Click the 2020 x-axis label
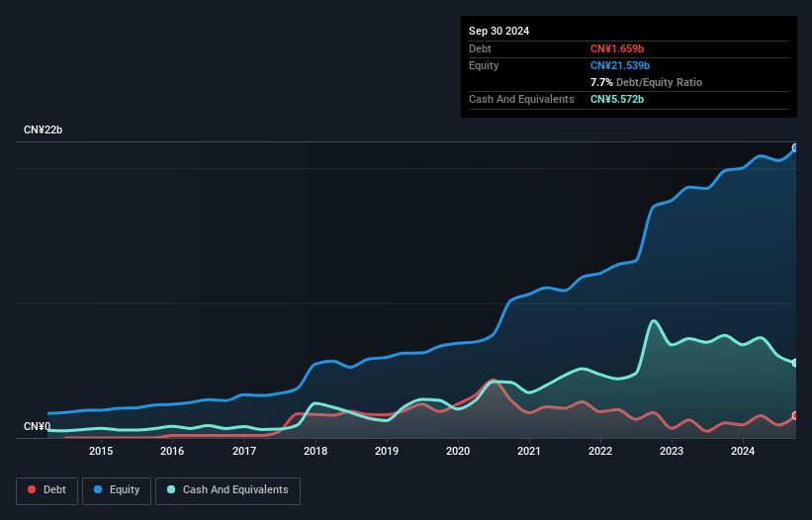Viewport: 812px width, 520px height. tap(458, 451)
